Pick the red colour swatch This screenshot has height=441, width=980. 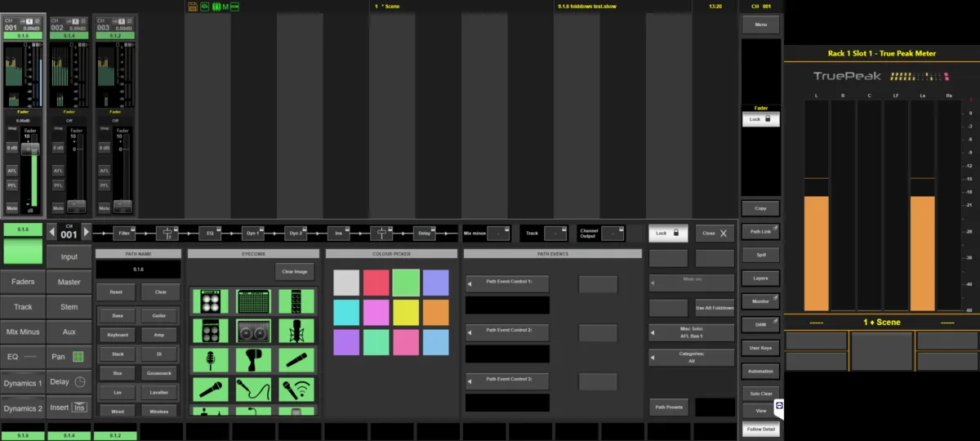376,283
